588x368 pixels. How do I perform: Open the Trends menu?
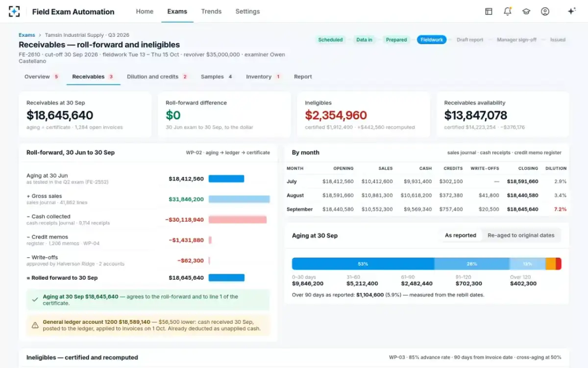(211, 11)
